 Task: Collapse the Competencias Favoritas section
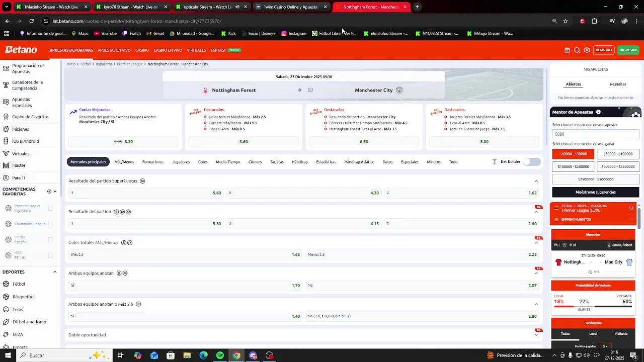[x=55, y=192]
